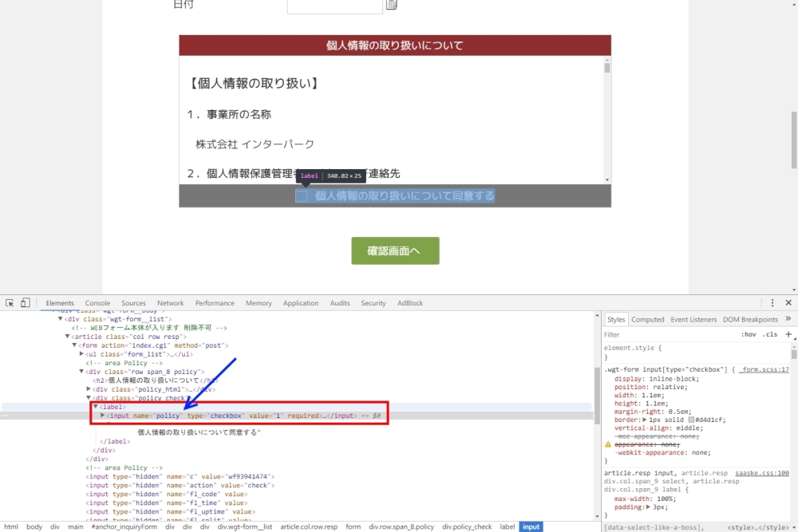Click the warning icon beside the appearance property

[x=608, y=443]
